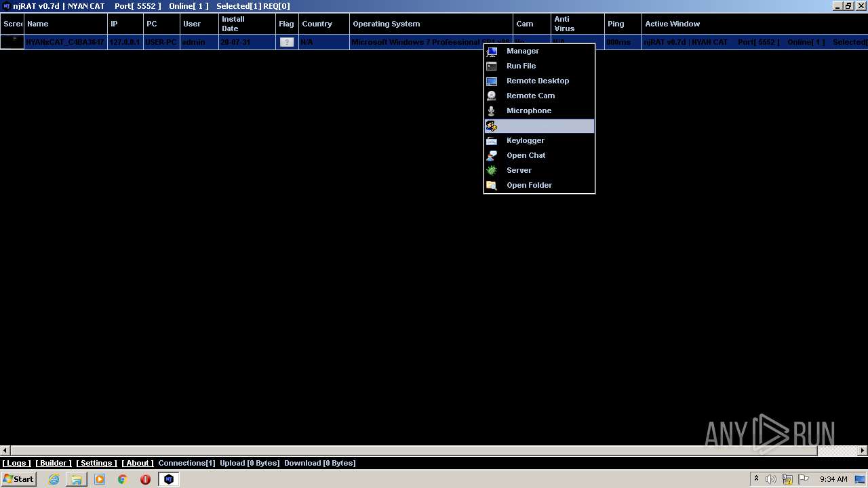Click the horizontal scrollbar left arrow
The image size is (868, 488).
[x=5, y=451]
